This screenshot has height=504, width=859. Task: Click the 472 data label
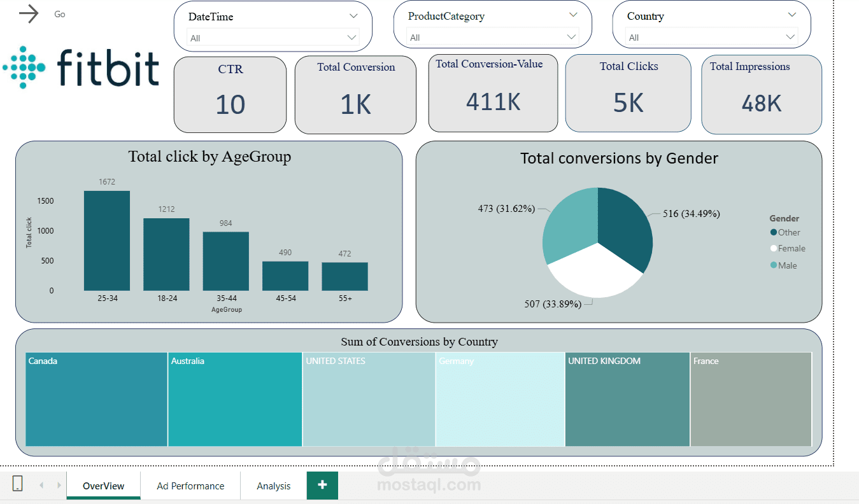tap(344, 254)
